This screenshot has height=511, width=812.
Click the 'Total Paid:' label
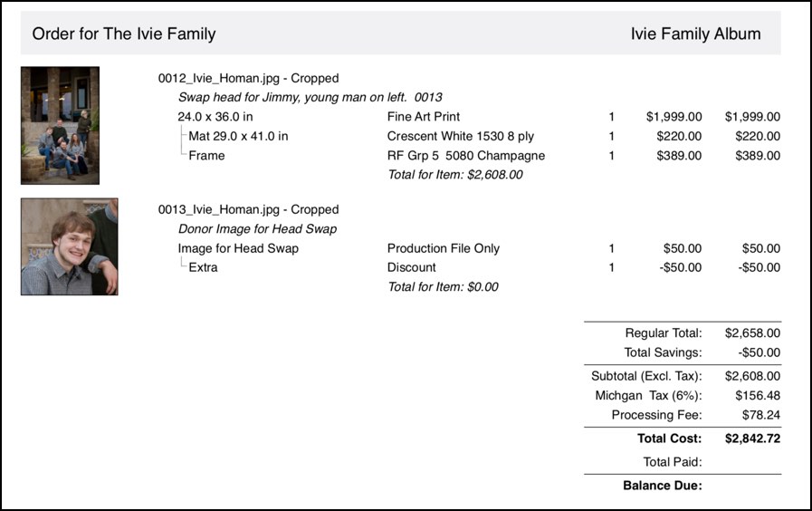click(673, 462)
